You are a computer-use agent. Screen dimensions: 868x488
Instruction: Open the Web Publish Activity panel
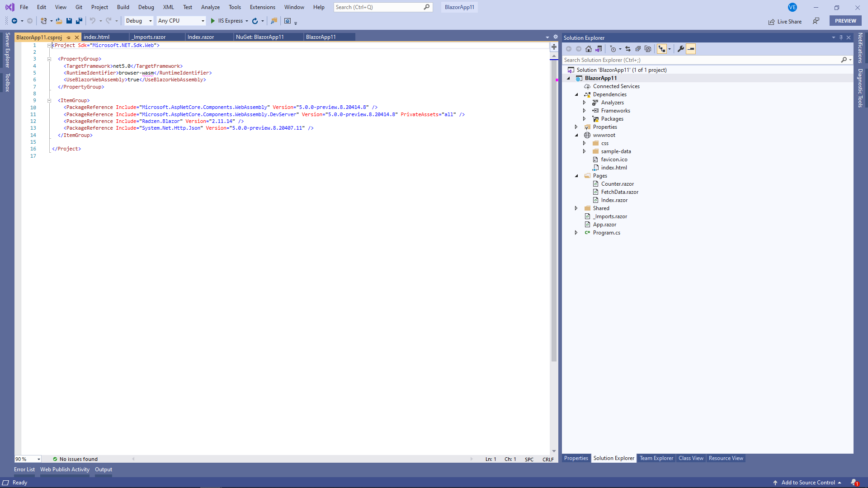point(65,469)
